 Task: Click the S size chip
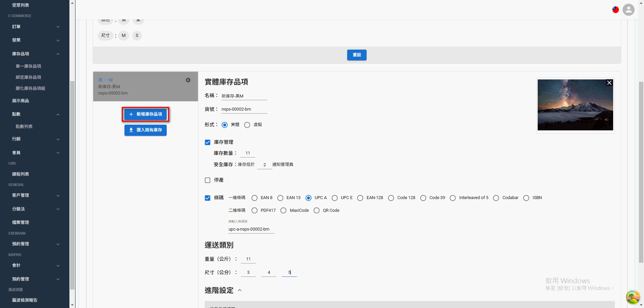pyautogui.click(x=137, y=36)
